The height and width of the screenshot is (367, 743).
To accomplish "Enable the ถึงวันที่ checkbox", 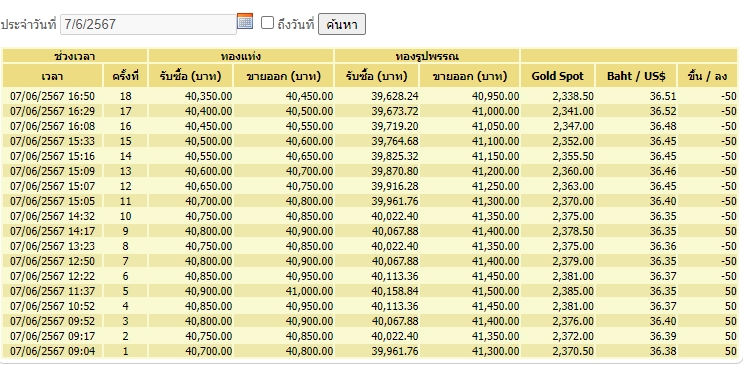I will (x=267, y=23).
